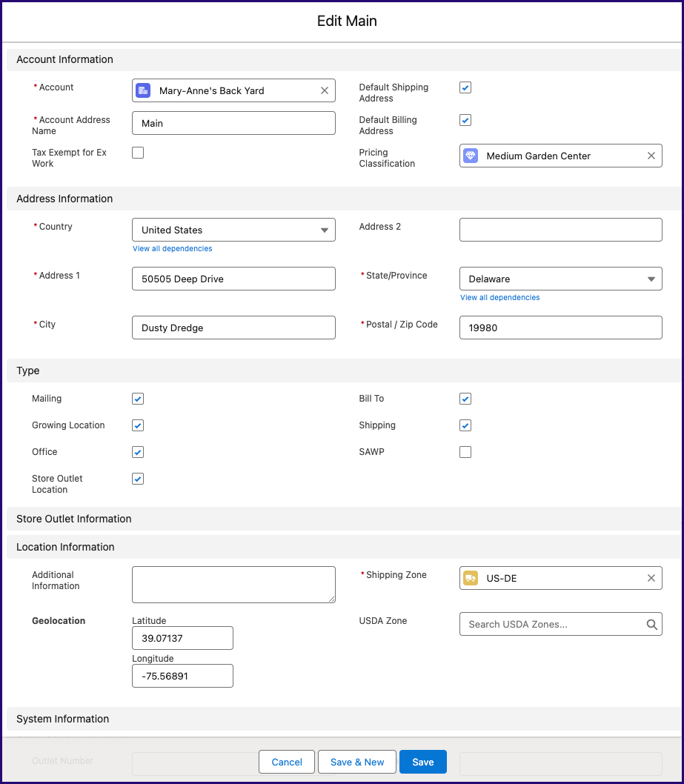Enable the Tax Exempt for Ex Work checkbox
Viewport: 684px width, 784px height.
coord(138,153)
